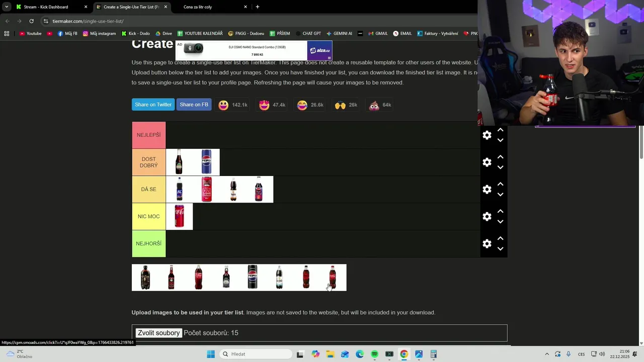
Task: Click the DOST DOBRÝ orange tier label
Action: click(149, 162)
